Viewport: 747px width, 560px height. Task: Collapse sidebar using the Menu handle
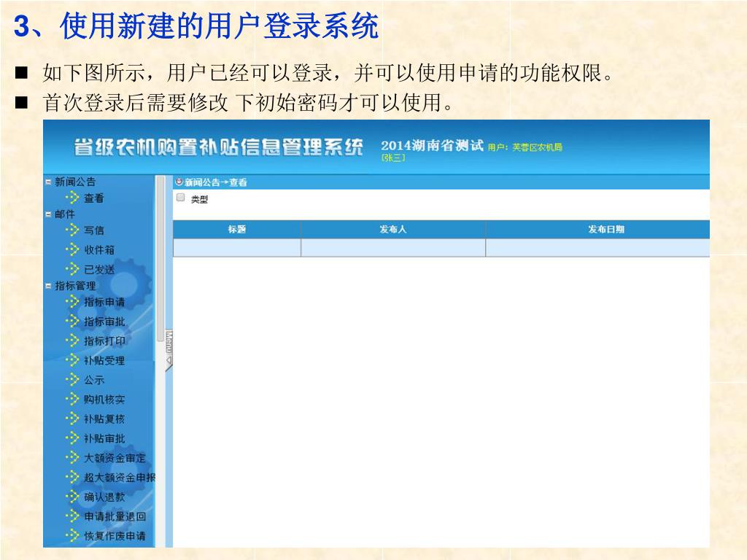point(169,350)
